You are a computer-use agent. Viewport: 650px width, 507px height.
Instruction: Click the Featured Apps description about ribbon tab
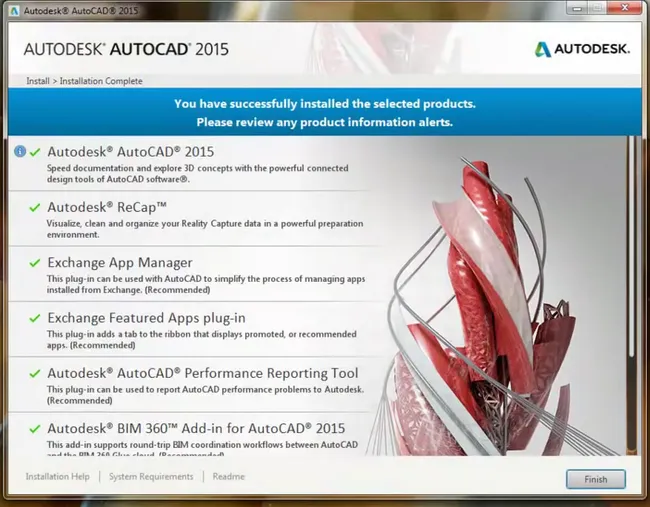click(201, 340)
